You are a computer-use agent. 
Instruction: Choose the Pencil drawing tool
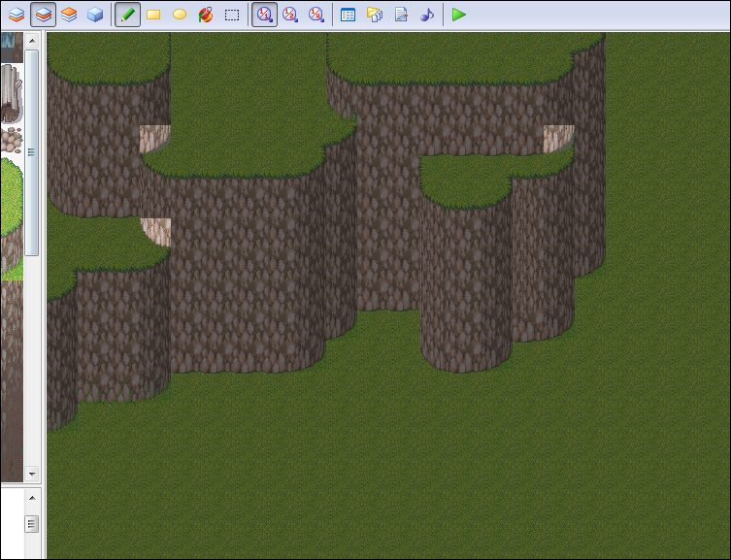point(128,15)
